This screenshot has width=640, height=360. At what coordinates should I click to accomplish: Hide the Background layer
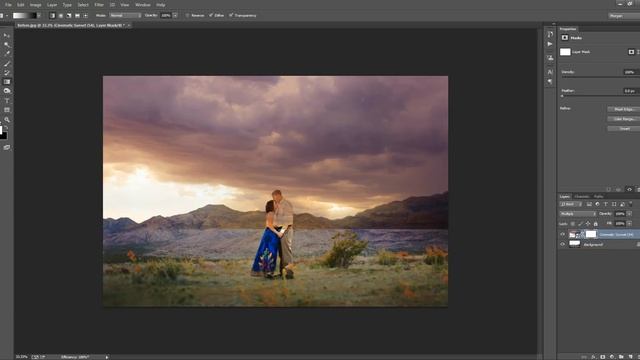(562, 244)
